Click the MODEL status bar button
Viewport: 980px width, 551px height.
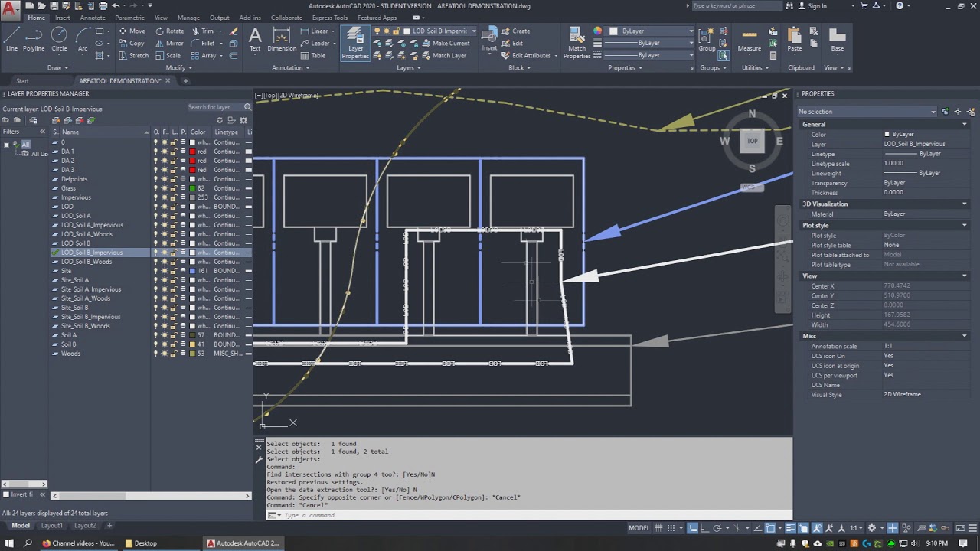click(x=639, y=528)
